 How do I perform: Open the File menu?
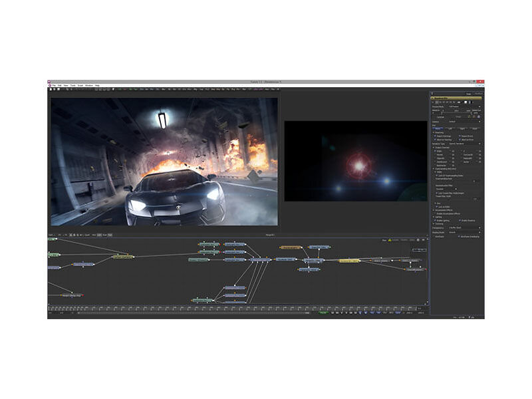54,85
